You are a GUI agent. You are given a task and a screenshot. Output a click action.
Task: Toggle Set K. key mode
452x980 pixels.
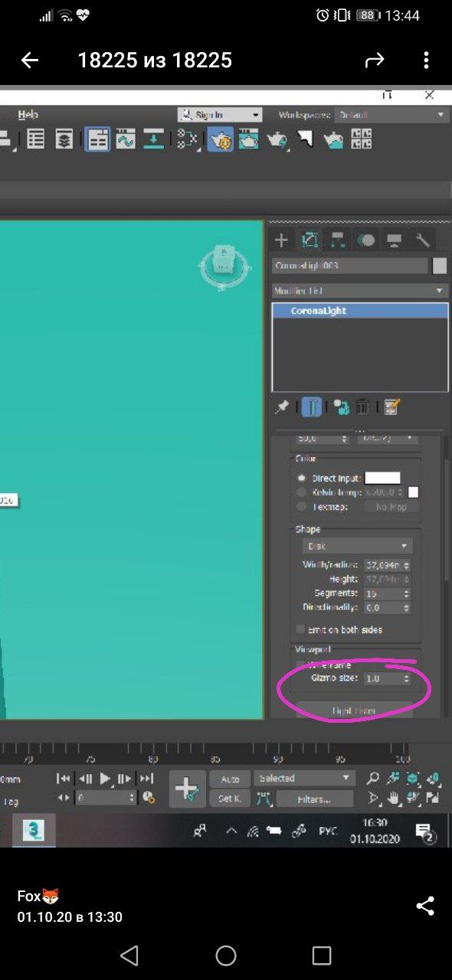[230, 799]
